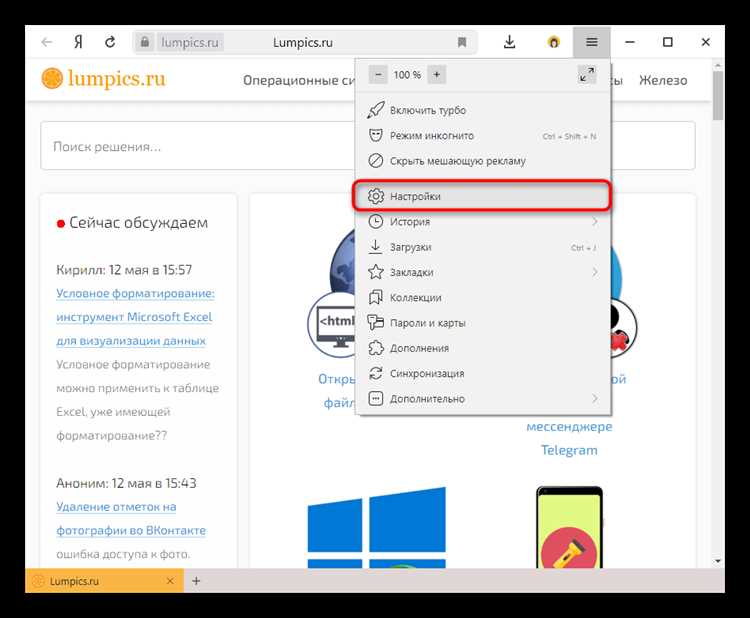Open Yandex home via the Я icon
The image size is (750, 618).
[x=78, y=43]
